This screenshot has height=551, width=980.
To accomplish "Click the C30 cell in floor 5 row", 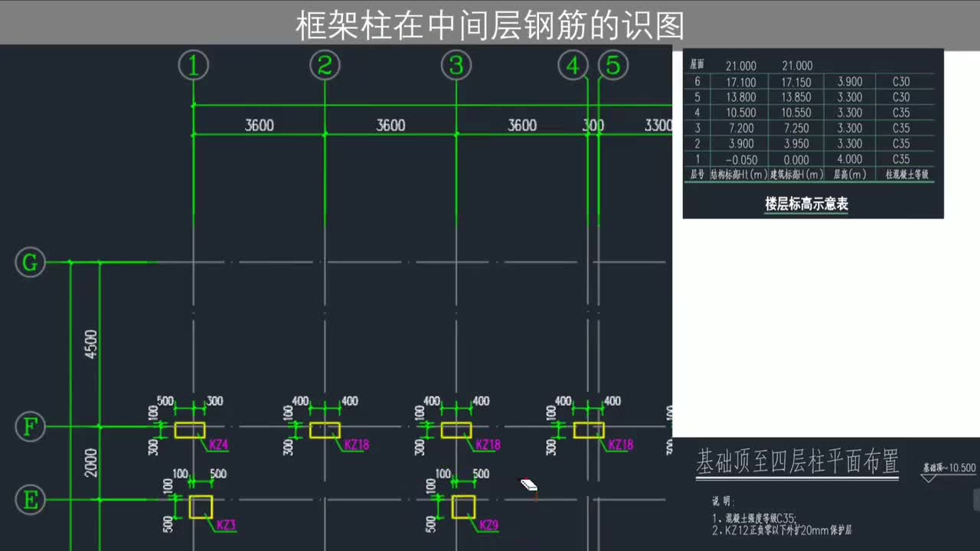I will coord(901,97).
